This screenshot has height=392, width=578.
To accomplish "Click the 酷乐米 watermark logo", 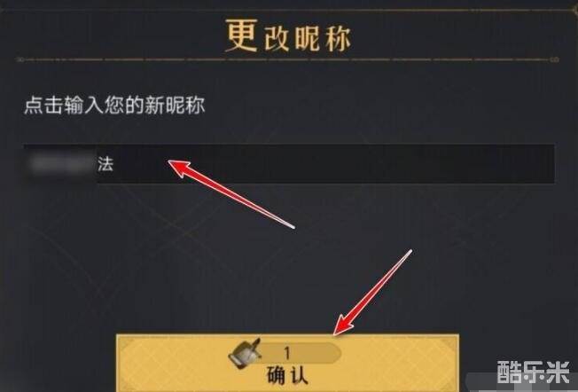I will (533, 372).
